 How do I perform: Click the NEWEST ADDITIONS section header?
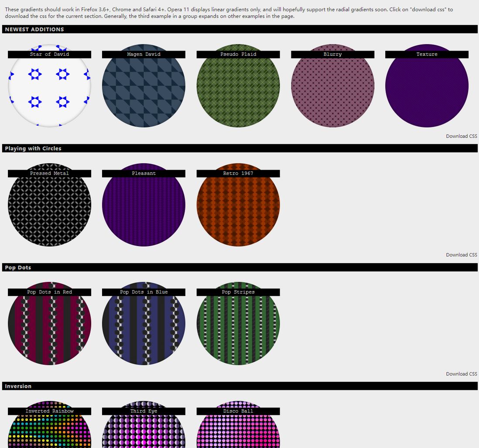pos(240,29)
